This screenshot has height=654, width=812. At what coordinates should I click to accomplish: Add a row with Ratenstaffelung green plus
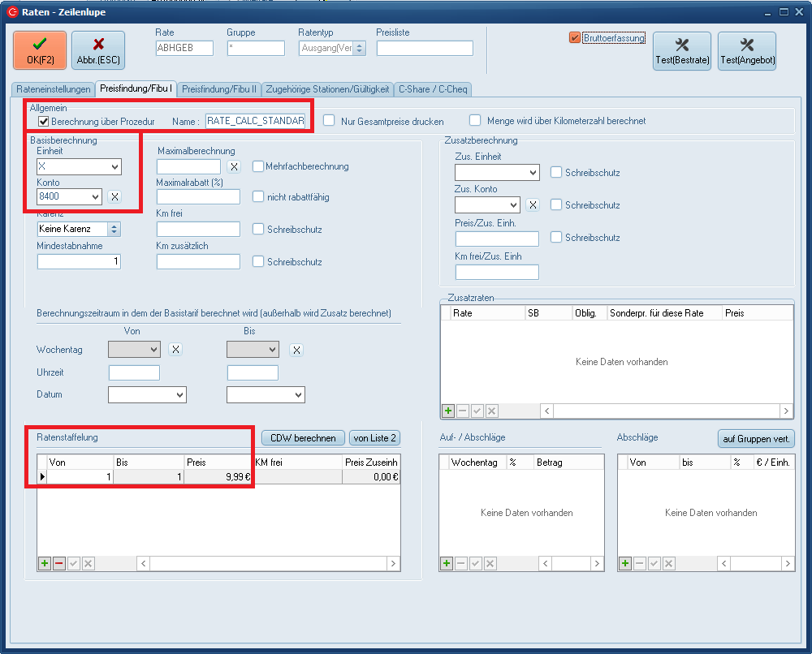click(x=45, y=563)
